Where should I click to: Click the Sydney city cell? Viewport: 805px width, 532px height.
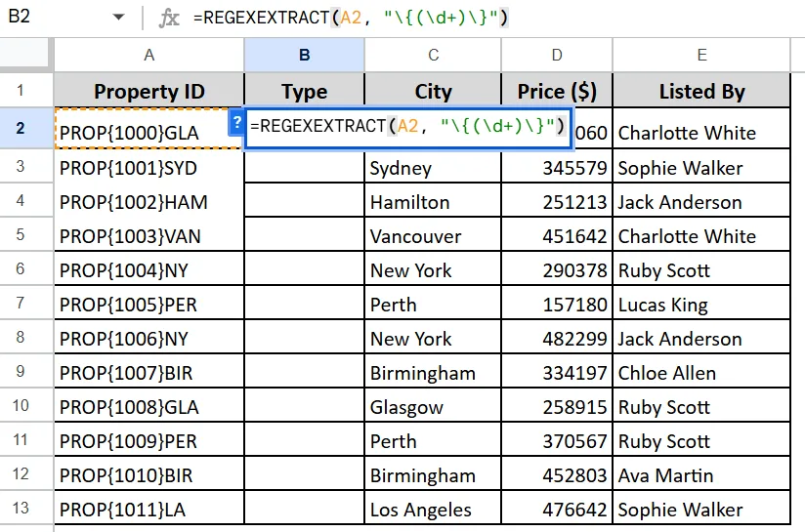[433, 167]
